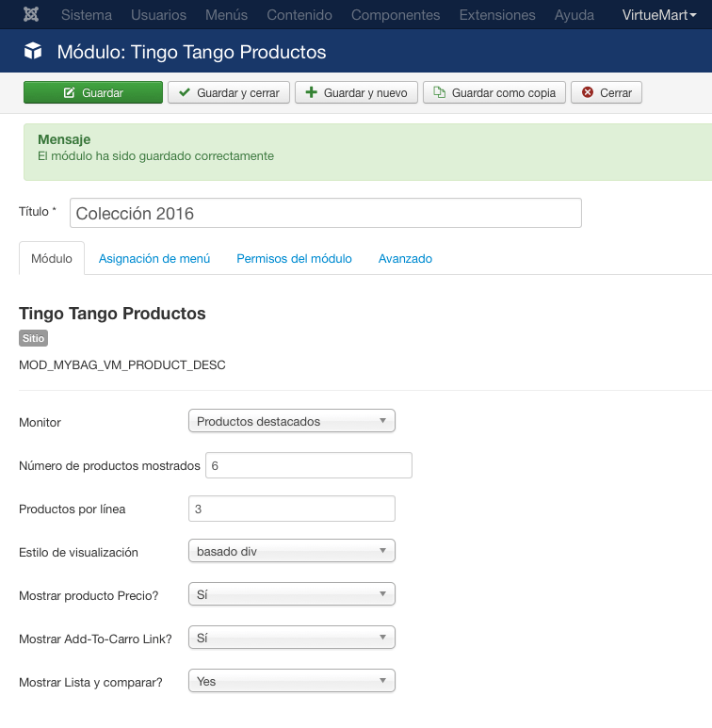Open the Ayuda menu

574,15
